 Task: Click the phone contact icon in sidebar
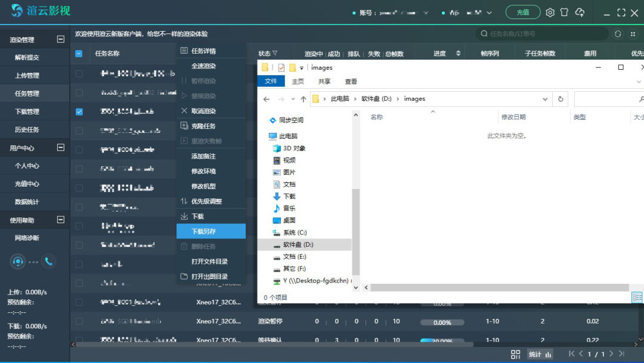click(48, 261)
